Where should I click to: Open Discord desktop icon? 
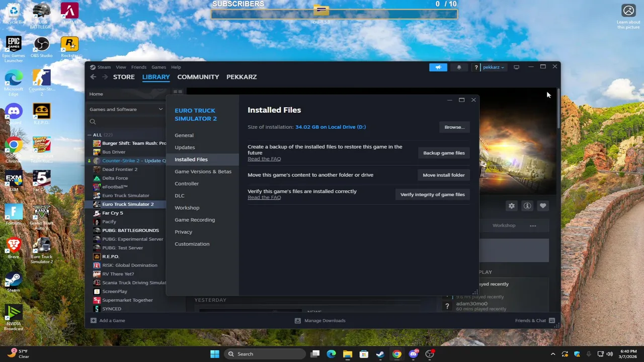14,114
